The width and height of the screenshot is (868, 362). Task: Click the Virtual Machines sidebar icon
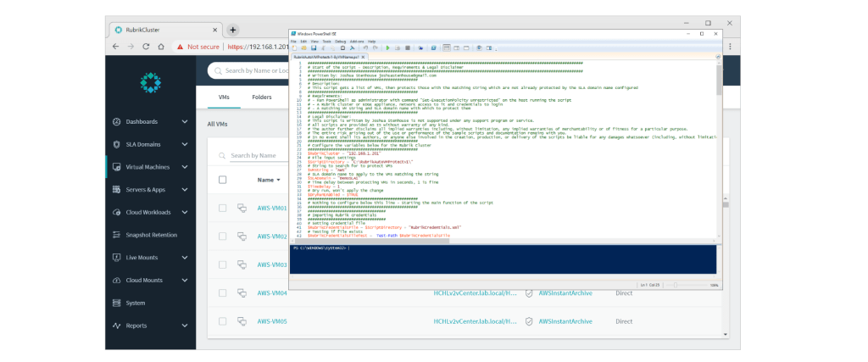[x=116, y=167]
